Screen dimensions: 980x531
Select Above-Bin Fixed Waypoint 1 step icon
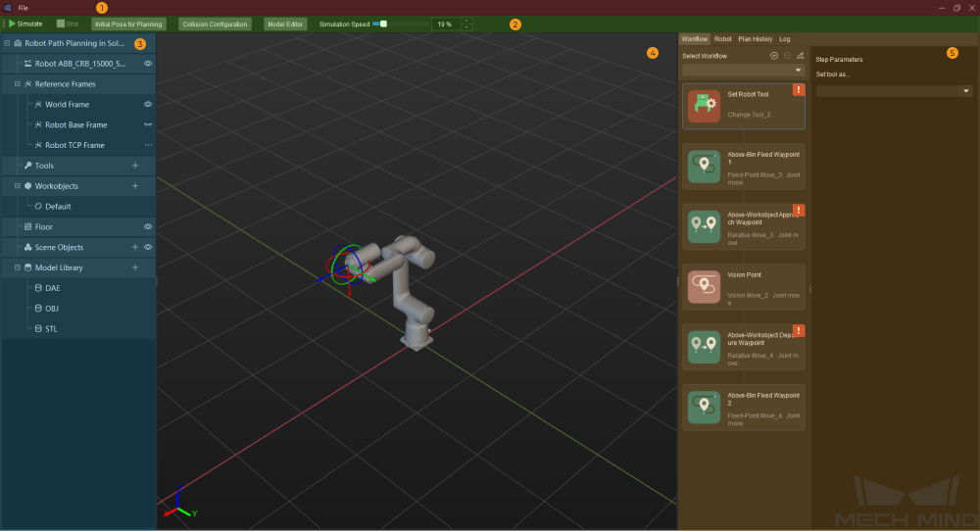704,167
